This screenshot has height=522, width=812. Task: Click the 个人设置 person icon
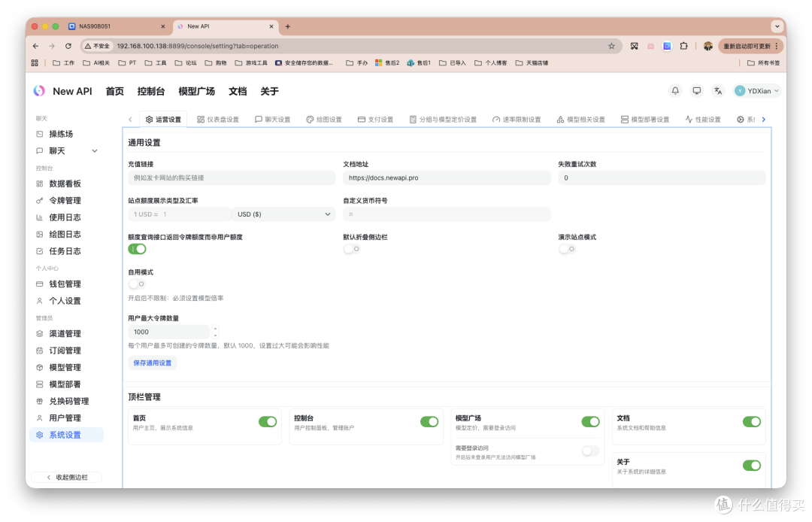point(39,301)
